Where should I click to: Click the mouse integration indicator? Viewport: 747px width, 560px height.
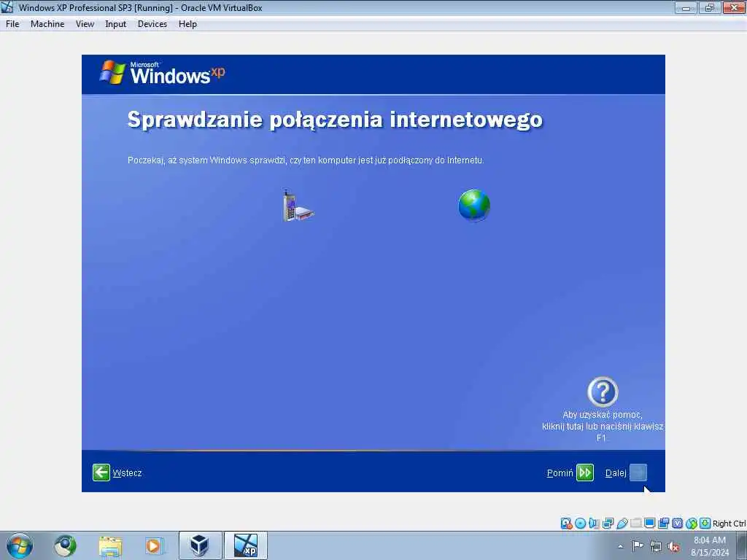(692, 524)
